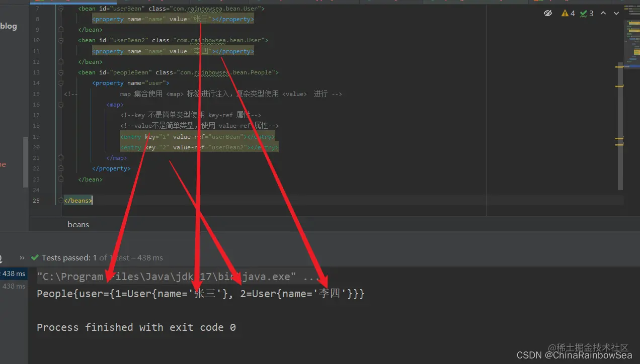640x364 pixels.
Task: Click the People{user= output line
Action: tap(200, 294)
